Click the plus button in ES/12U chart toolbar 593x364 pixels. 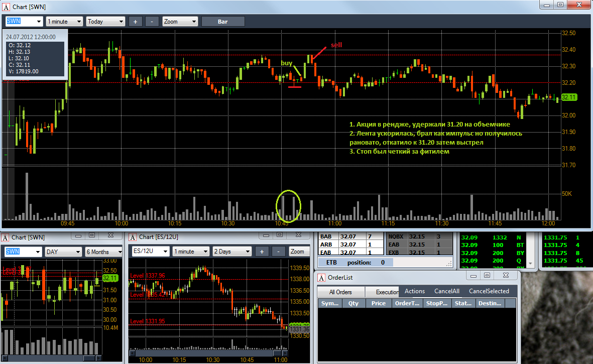pyautogui.click(x=262, y=252)
